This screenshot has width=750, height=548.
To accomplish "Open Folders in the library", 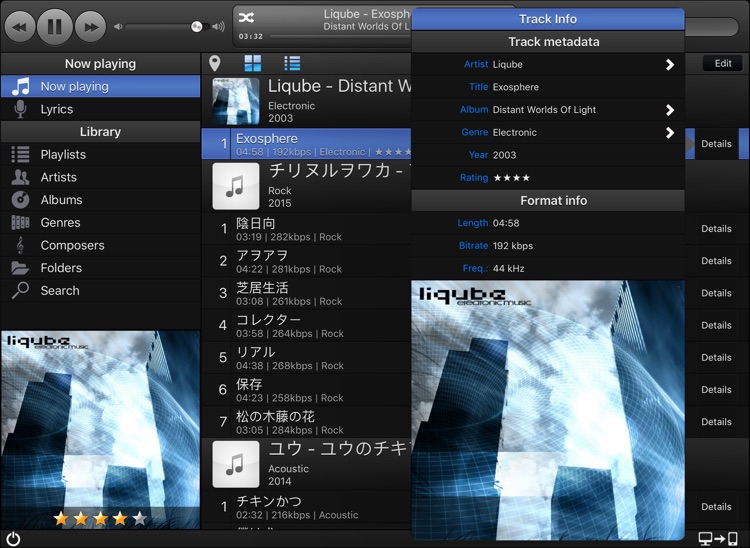I will (x=100, y=268).
